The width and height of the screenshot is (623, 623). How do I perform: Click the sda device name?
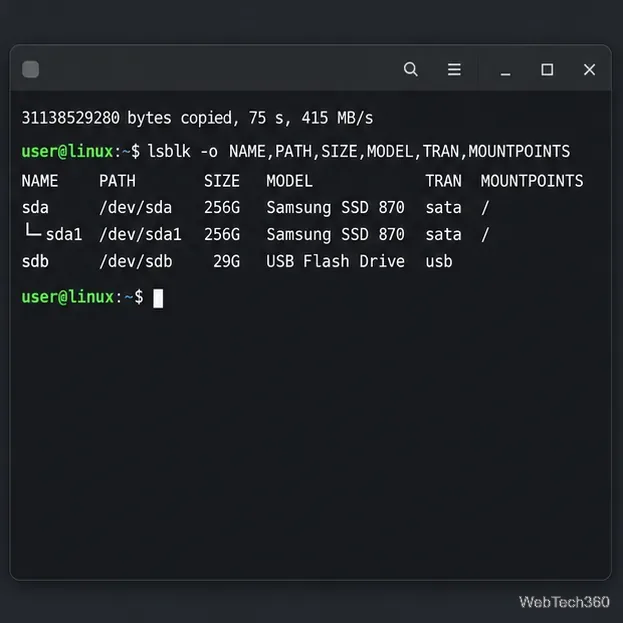coord(35,208)
